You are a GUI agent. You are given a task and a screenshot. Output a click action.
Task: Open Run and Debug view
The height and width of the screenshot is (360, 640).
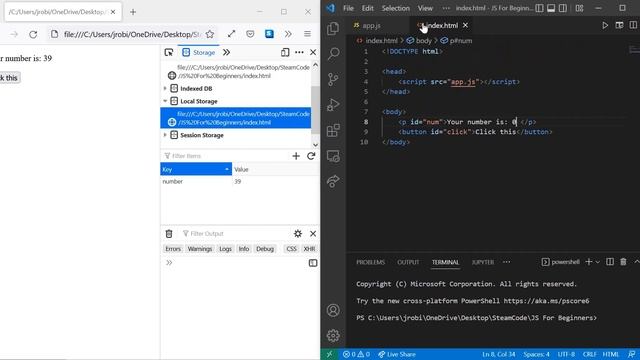333,105
